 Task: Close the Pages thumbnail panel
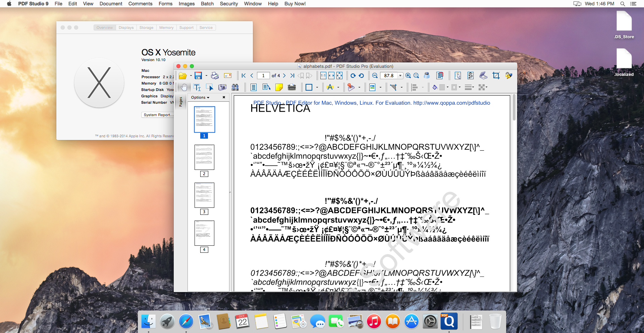pos(224,97)
